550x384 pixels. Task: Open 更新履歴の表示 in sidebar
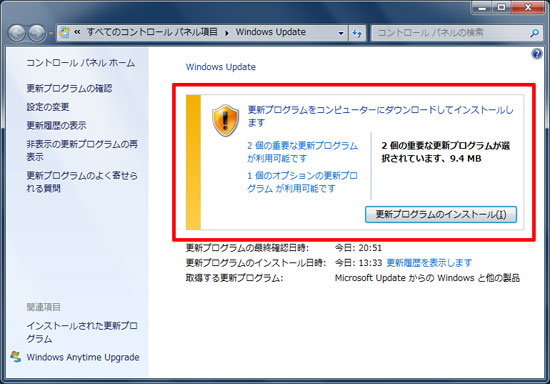tap(56, 126)
